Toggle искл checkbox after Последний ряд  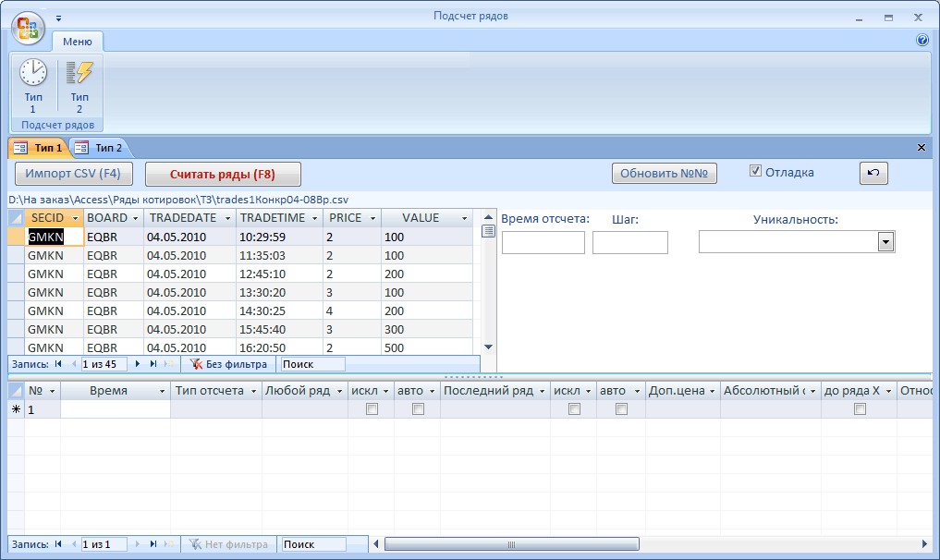[x=574, y=408]
